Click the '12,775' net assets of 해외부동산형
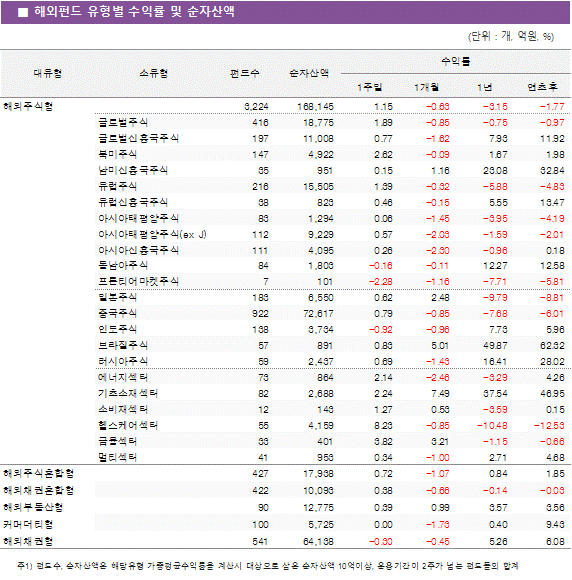The height and width of the screenshot is (580, 572). (319, 508)
